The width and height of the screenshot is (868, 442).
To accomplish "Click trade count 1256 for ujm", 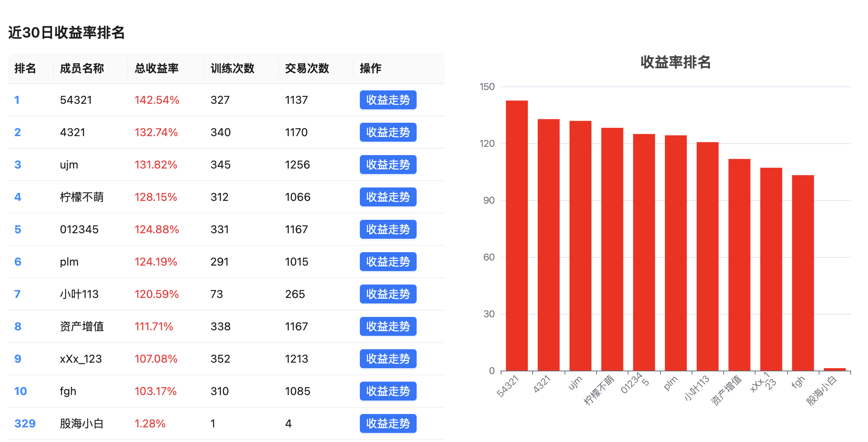I will click(297, 165).
